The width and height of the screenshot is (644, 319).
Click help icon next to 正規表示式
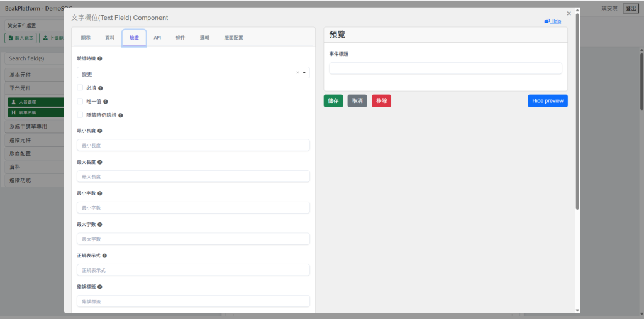point(104,256)
